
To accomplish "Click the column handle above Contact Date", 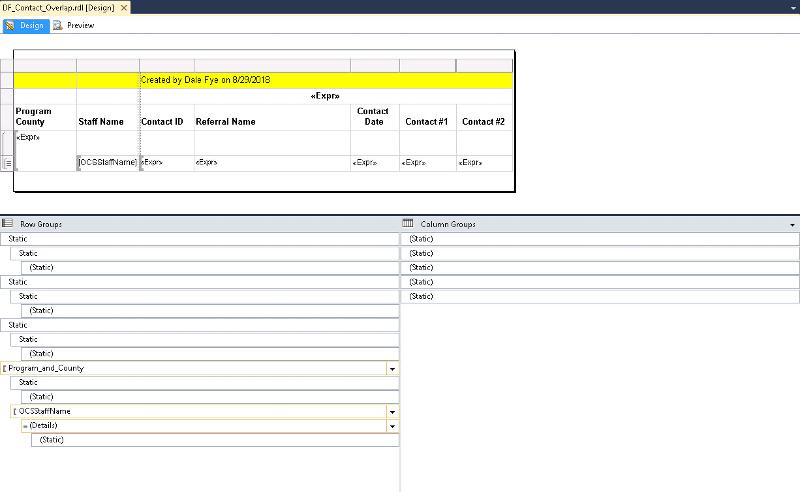I will tap(375, 65).
